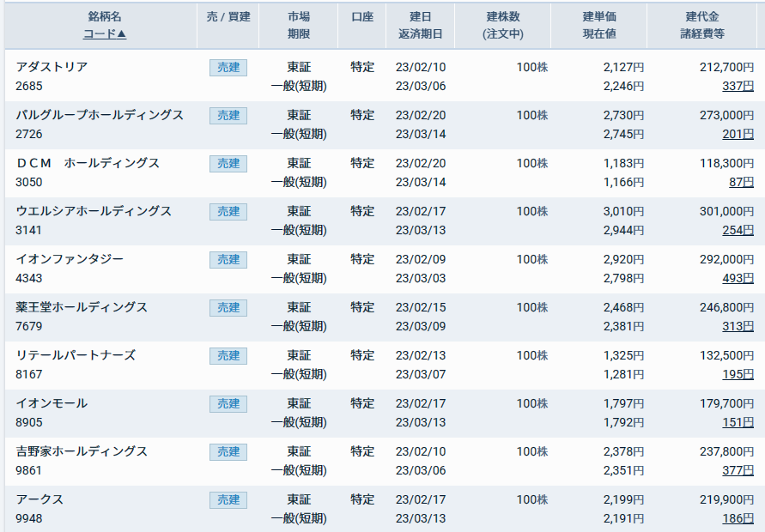
Task: Open the 493円 expenses link
Action: [x=738, y=278]
